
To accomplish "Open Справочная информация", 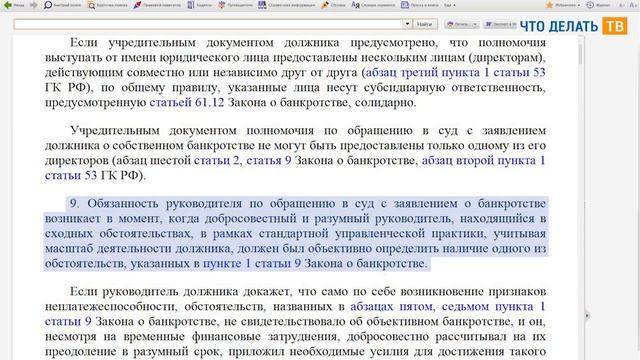I will (287, 5).
